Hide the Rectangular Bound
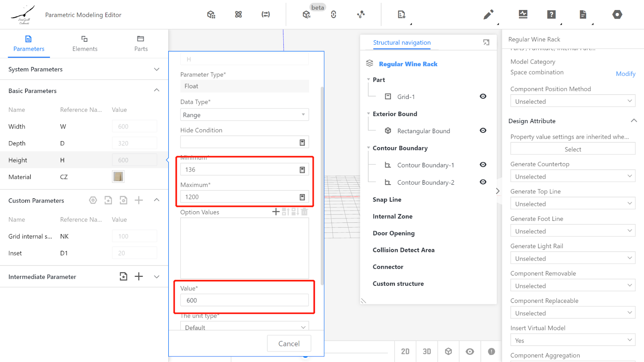This screenshot has height=362, width=644. [x=483, y=131]
